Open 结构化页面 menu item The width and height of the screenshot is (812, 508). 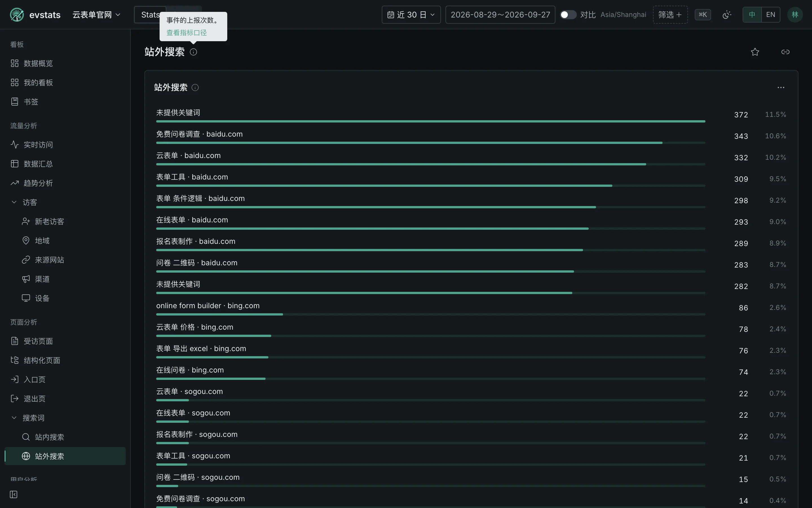point(65,360)
